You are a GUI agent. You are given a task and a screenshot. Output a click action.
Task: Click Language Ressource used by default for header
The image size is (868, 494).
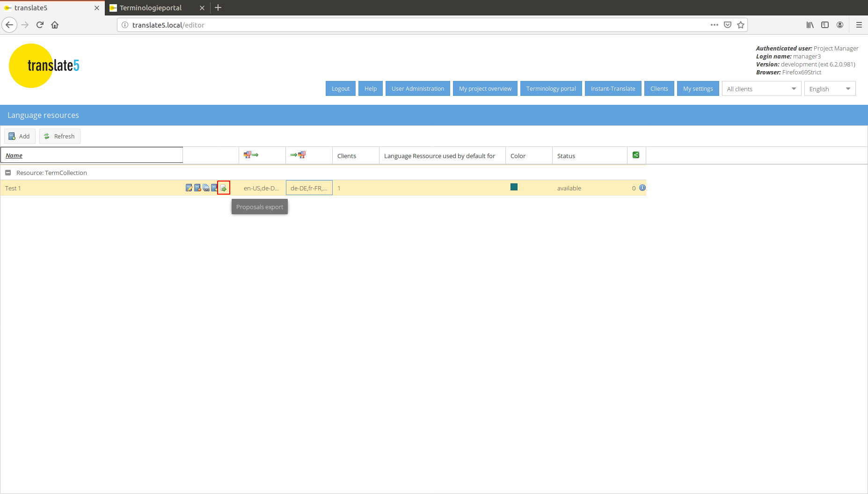tap(442, 156)
